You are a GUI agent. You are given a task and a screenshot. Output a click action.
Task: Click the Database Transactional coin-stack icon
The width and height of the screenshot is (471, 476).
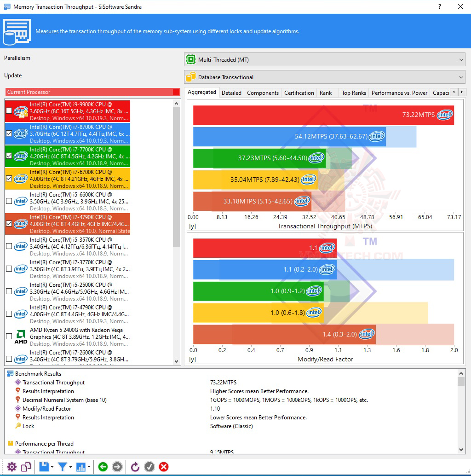[x=191, y=77]
